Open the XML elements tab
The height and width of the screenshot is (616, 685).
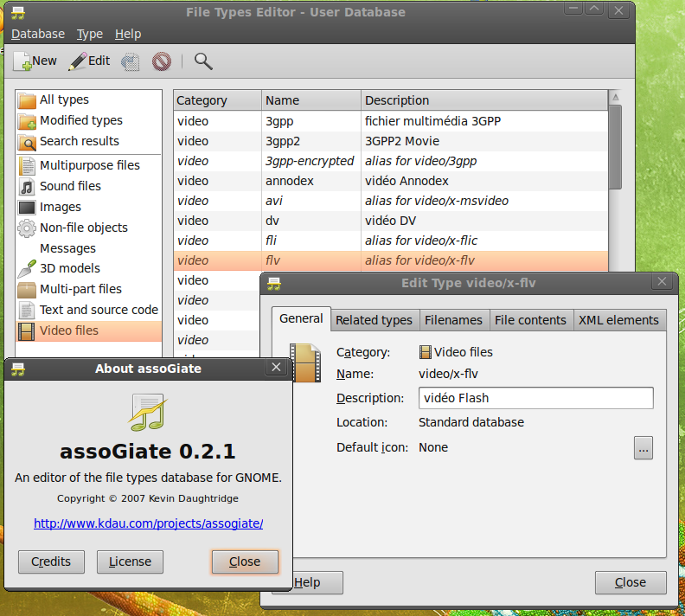618,320
